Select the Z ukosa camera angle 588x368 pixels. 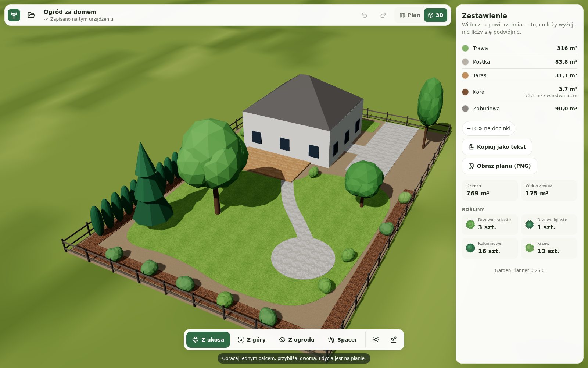click(208, 340)
